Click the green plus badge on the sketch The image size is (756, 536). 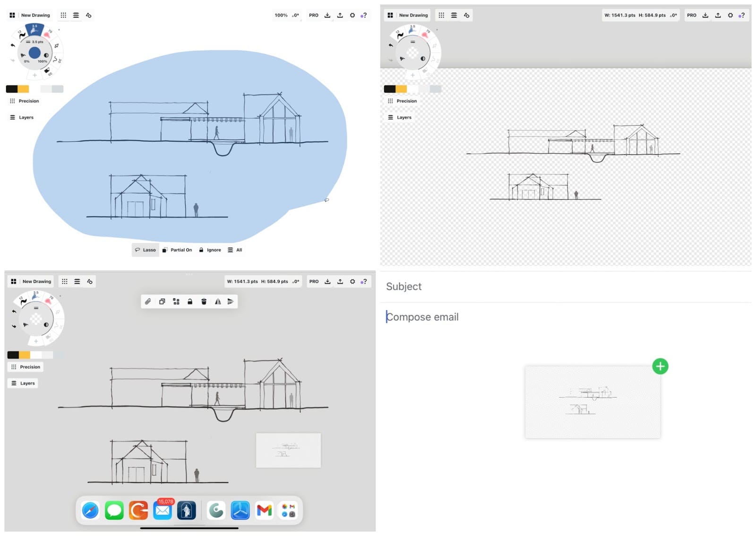click(x=660, y=366)
